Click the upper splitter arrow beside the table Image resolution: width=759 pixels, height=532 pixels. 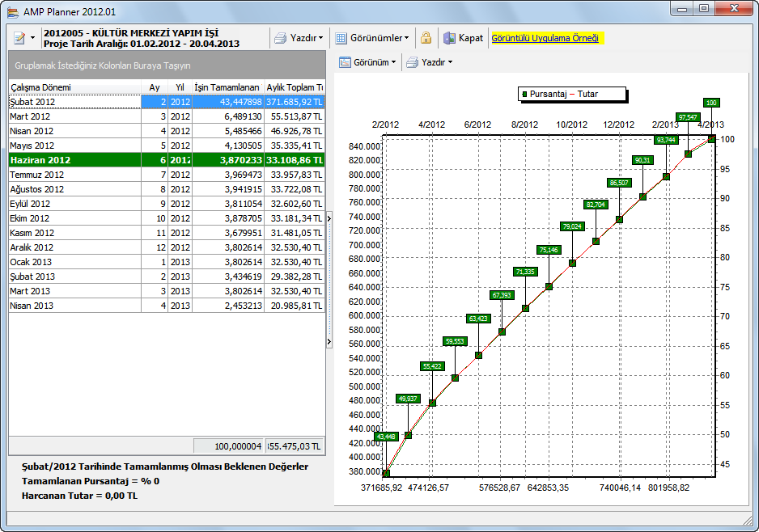pyautogui.click(x=329, y=218)
